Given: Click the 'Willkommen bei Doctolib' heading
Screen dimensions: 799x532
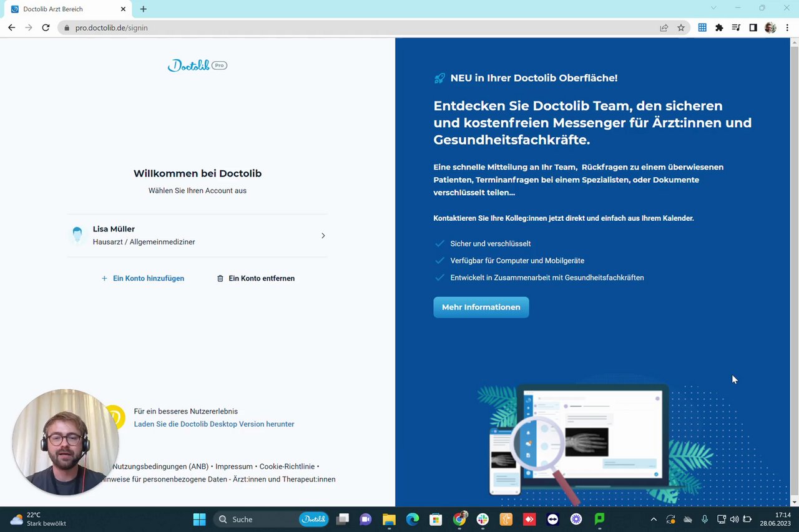Looking at the screenshot, I should 197,173.
